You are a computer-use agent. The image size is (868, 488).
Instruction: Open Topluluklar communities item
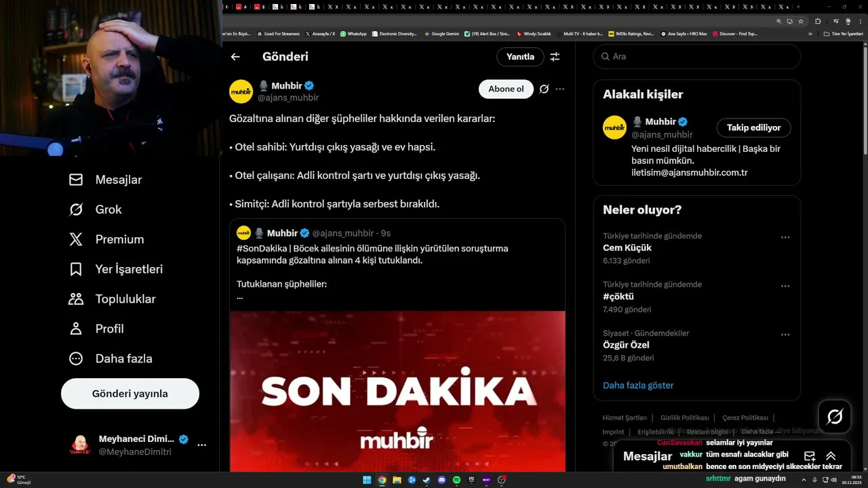(x=112, y=299)
